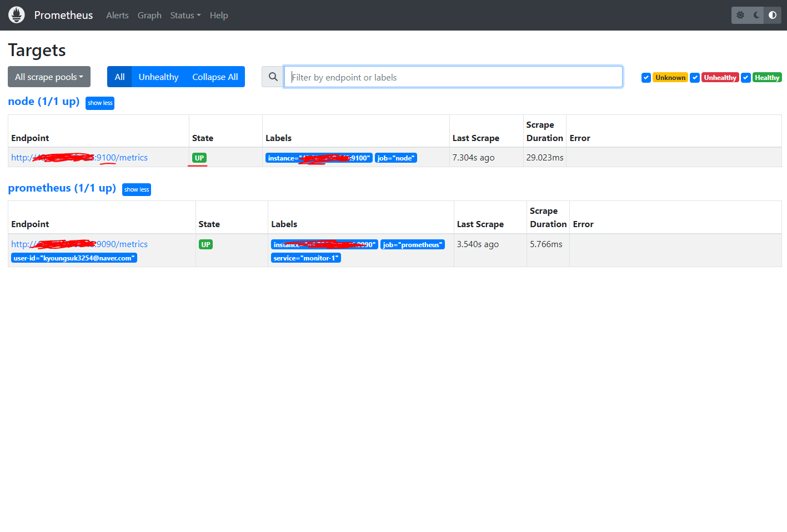Image resolution: width=787 pixels, height=532 pixels.
Task: Click State header in prometheus table
Action: coord(209,224)
